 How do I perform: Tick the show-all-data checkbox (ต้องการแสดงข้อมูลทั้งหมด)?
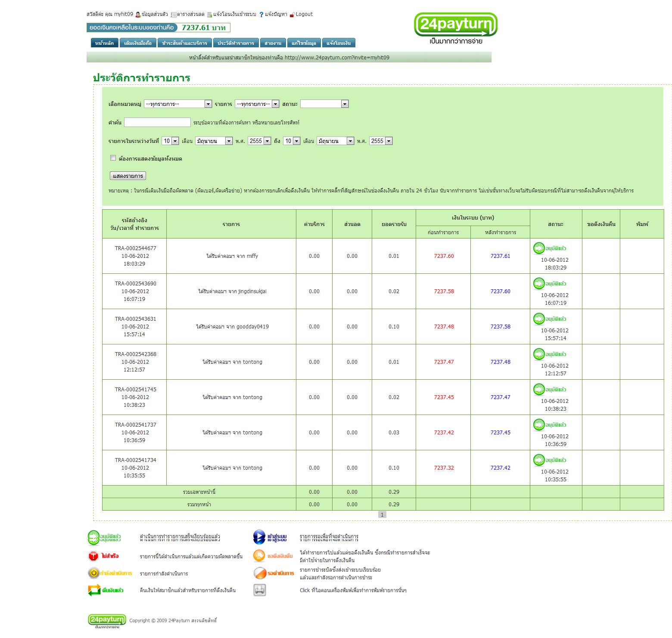pyautogui.click(x=113, y=158)
